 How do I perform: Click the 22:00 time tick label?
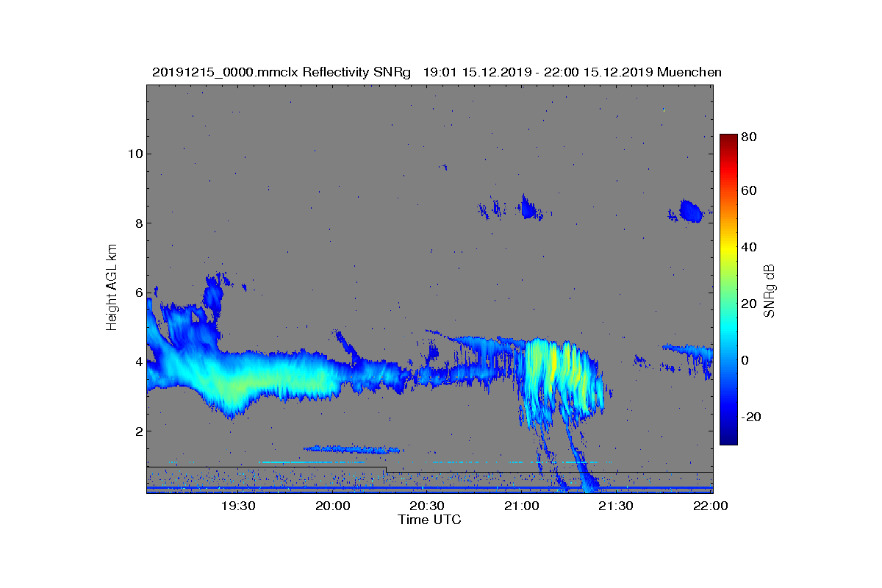coord(710,506)
